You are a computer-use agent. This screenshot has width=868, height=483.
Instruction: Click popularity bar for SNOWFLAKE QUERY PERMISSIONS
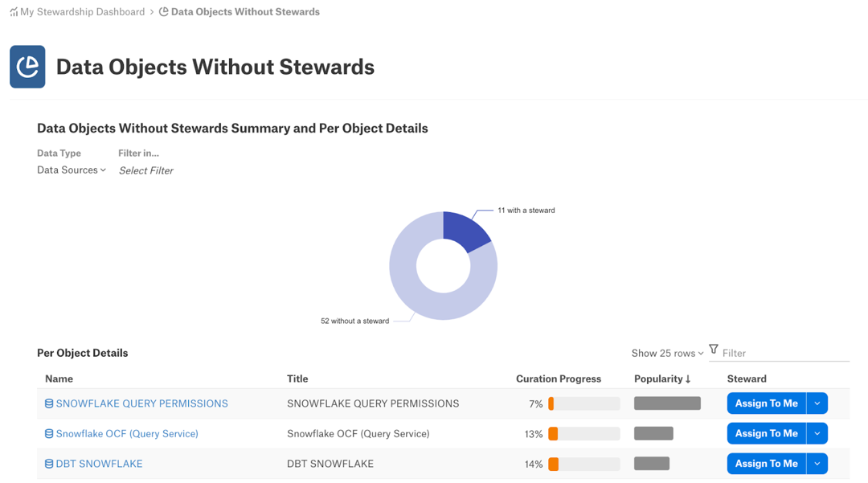pyautogui.click(x=667, y=403)
